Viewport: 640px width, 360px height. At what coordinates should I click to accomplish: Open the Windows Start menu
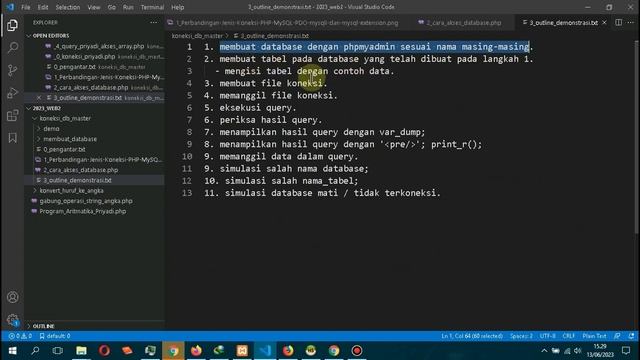(12, 351)
